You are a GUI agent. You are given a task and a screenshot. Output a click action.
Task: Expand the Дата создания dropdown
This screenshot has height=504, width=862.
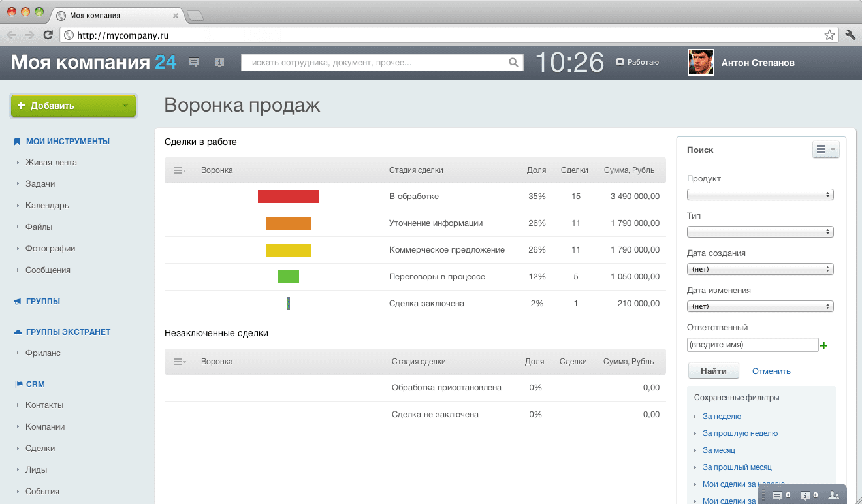tap(760, 269)
